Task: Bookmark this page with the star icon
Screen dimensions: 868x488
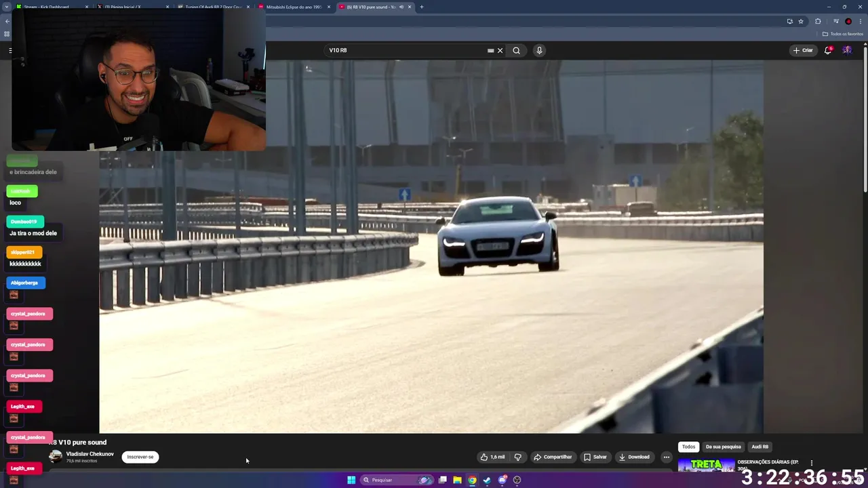Action: click(x=801, y=21)
